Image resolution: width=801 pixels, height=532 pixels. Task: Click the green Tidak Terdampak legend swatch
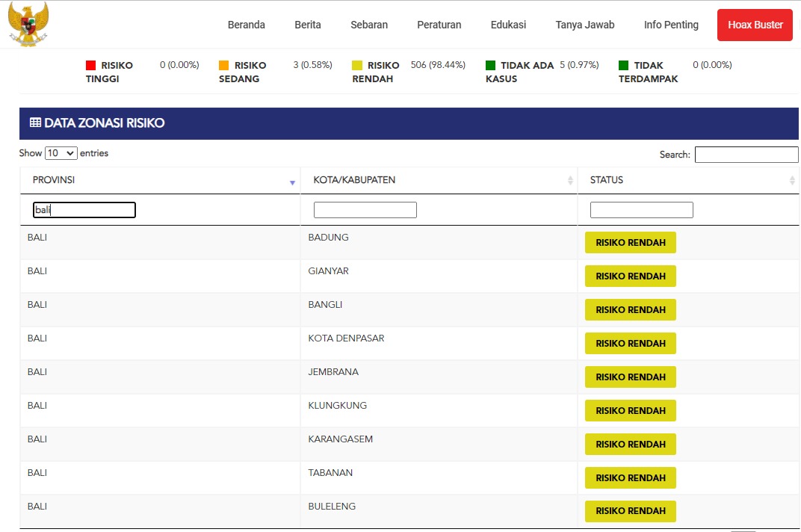pyautogui.click(x=623, y=66)
